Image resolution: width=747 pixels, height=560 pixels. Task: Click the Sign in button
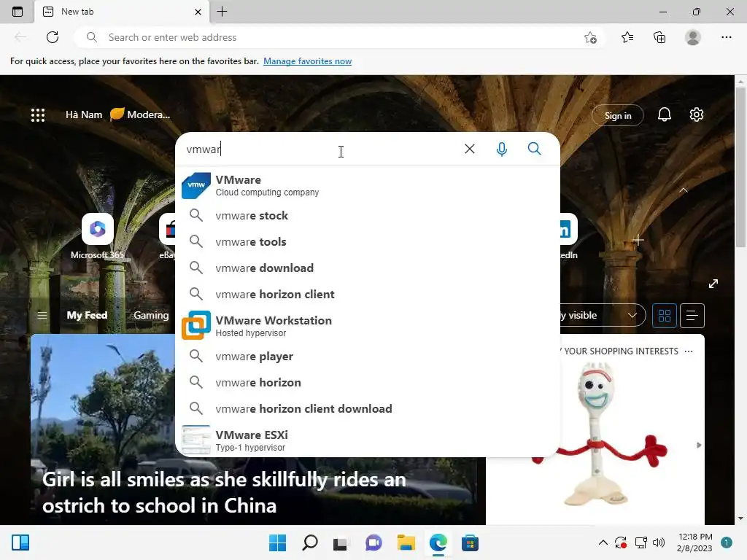click(617, 116)
